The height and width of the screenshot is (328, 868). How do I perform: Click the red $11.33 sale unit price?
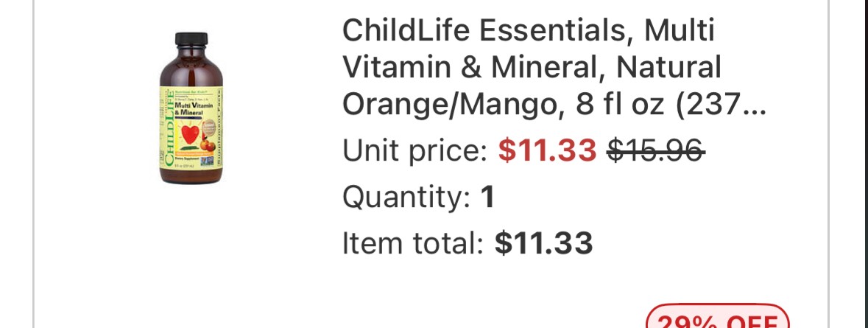[x=547, y=151]
